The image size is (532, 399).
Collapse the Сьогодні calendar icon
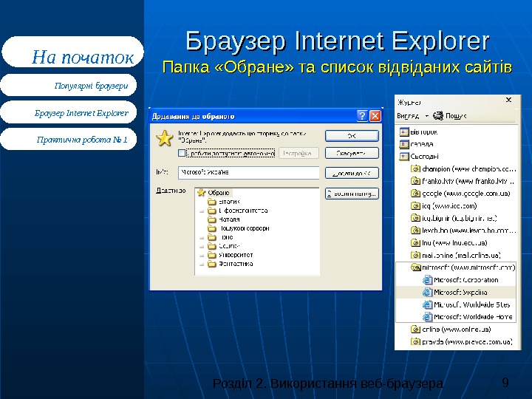[x=404, y=157]
